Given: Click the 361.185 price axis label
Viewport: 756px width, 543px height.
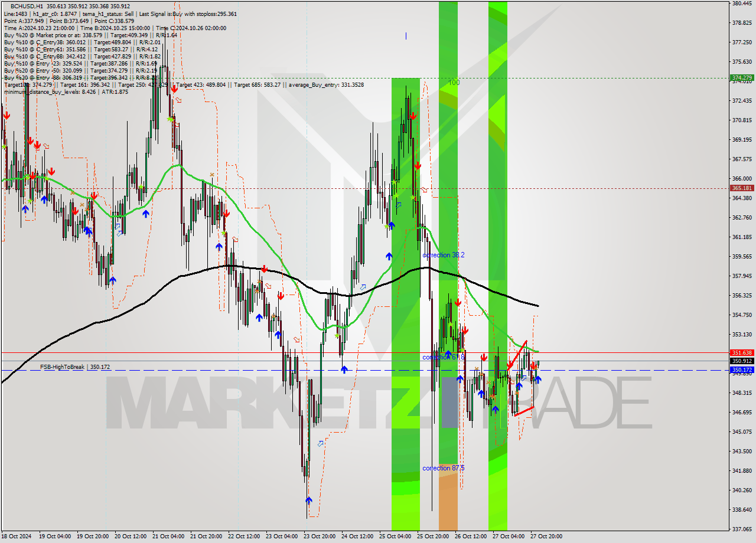Looking at the screenshot, I should (x=741, y=237).
